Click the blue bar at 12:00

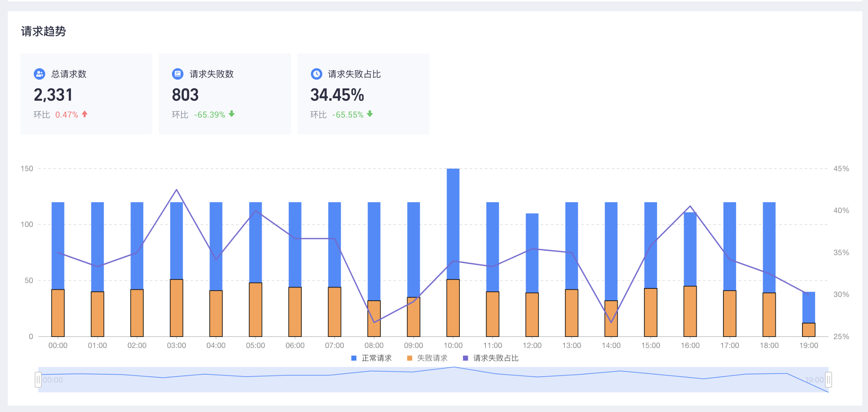pyautogui.click(x=532, y=253)
